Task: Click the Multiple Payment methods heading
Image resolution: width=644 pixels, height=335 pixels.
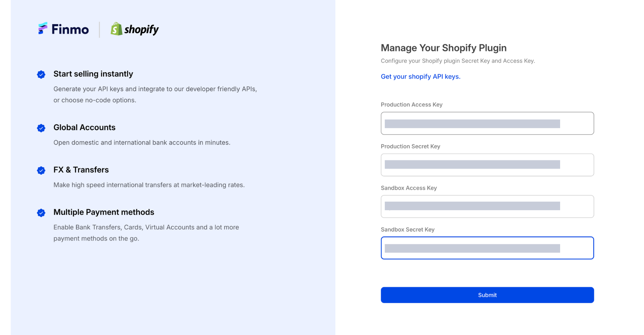Action: point(104,212)
